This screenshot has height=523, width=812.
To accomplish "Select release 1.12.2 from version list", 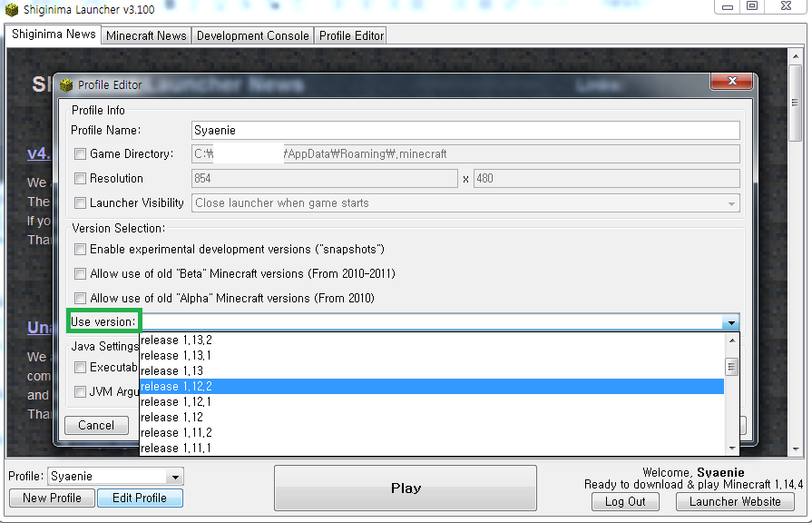I will click(431, 386).
